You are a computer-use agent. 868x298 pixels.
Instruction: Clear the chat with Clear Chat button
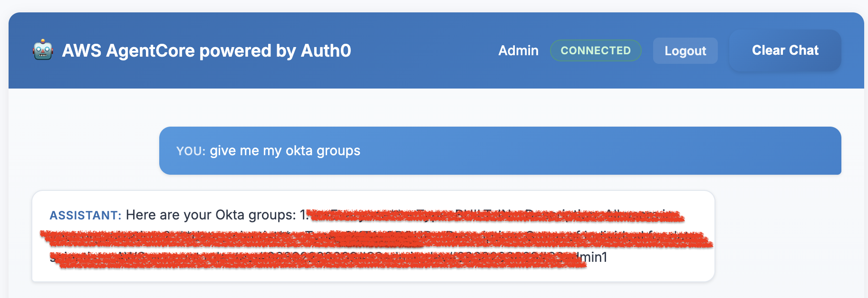click(785, 50)
